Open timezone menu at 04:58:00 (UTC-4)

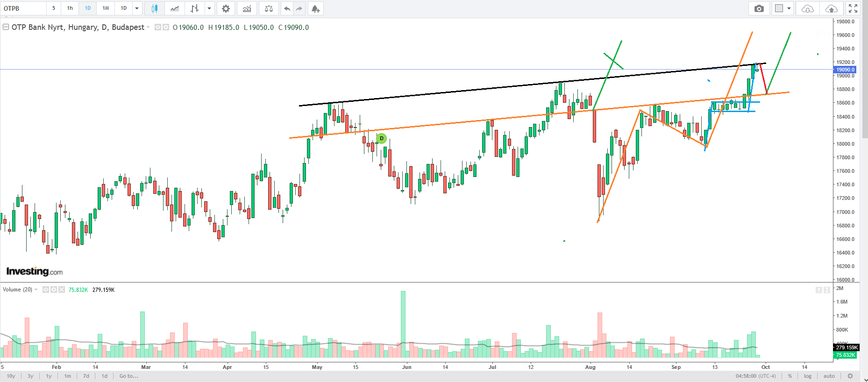tap(755, 376)
